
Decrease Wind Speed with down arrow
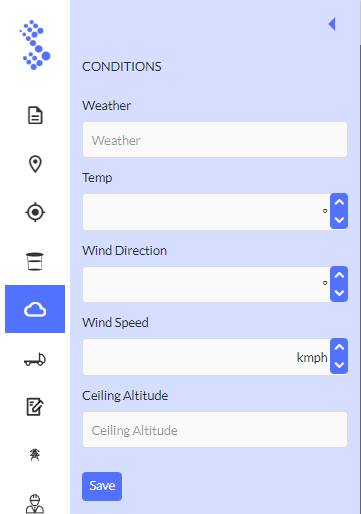(x=339, y=365)
